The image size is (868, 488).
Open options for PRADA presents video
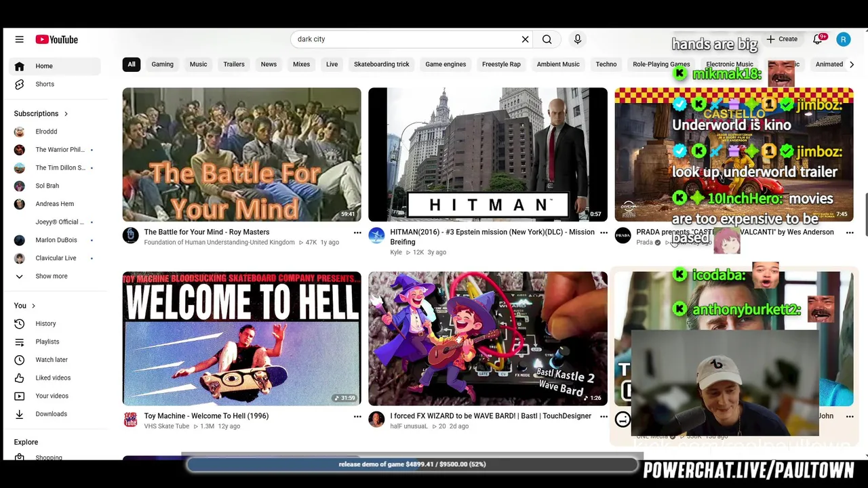click(850, 233)
